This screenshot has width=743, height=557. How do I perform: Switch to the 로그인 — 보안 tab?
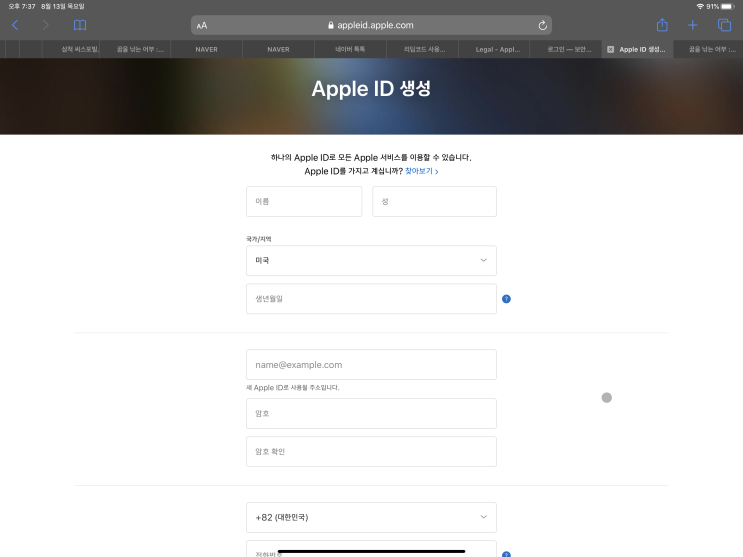566,49
